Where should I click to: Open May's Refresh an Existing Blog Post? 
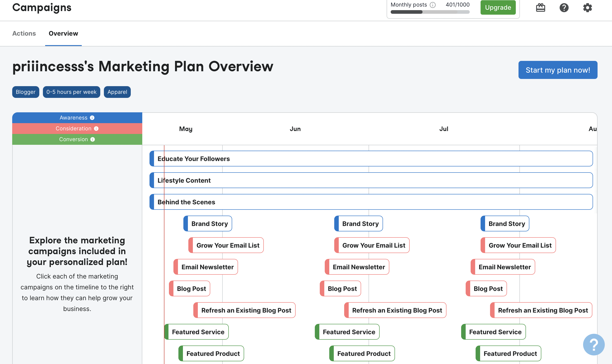pos(244,310)
